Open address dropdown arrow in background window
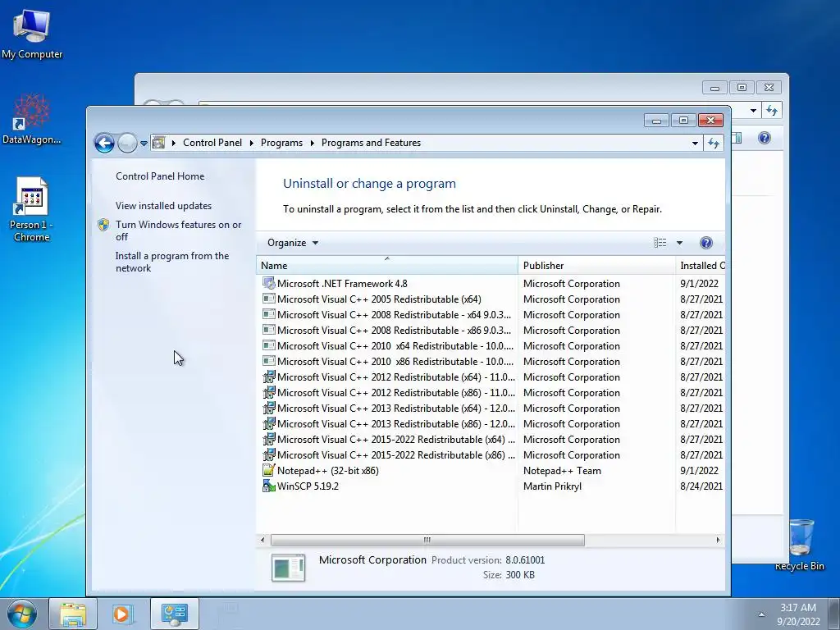 (753, 111)
